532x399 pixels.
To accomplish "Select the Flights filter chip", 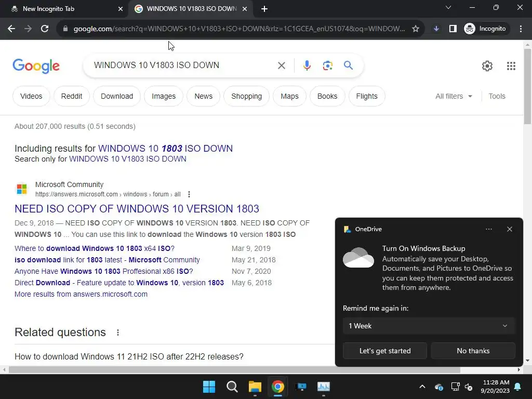I will 367,96.
